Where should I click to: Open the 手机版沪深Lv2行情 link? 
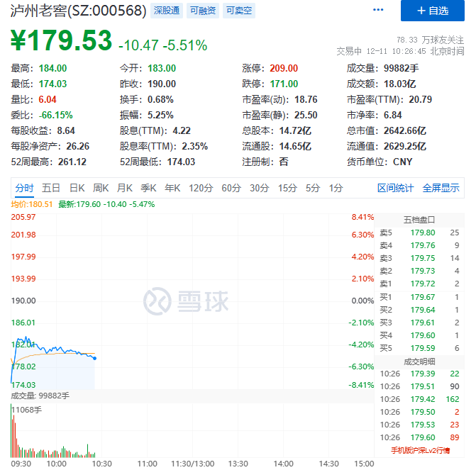pyautogui.click(x=420, y=450)
